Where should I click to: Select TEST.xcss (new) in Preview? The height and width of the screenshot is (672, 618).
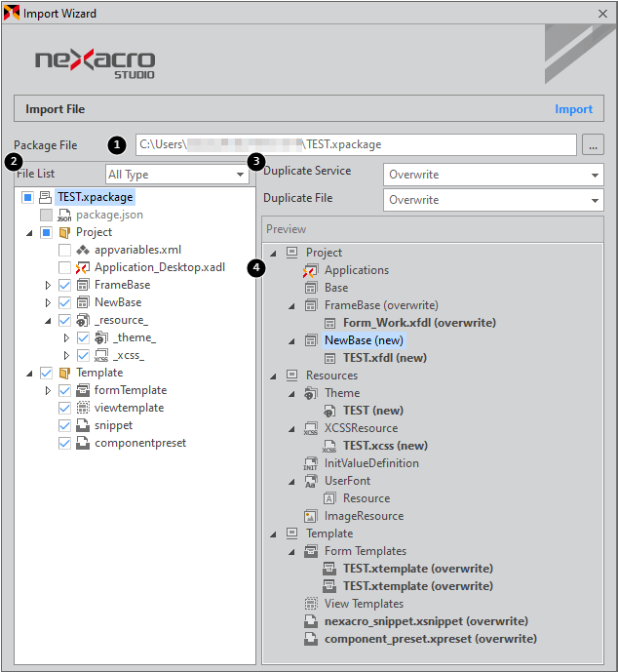point(385,446)
